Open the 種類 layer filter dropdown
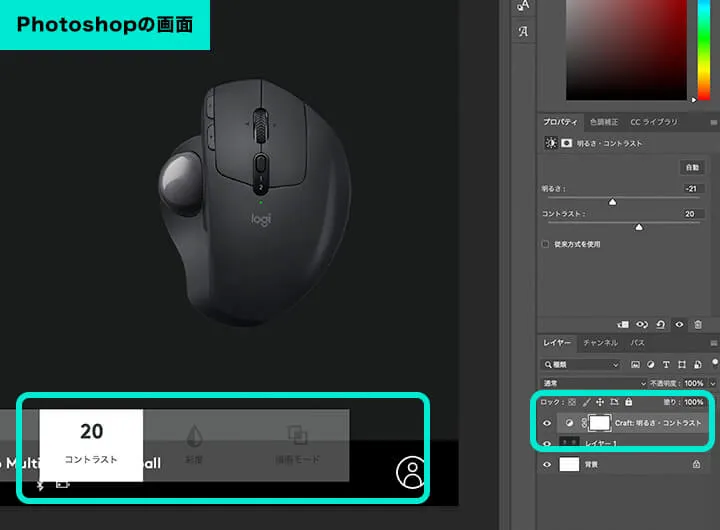Image resolution: width=720 pixels, height=530 pixels. pyautogui.click(x=581, y=365)
